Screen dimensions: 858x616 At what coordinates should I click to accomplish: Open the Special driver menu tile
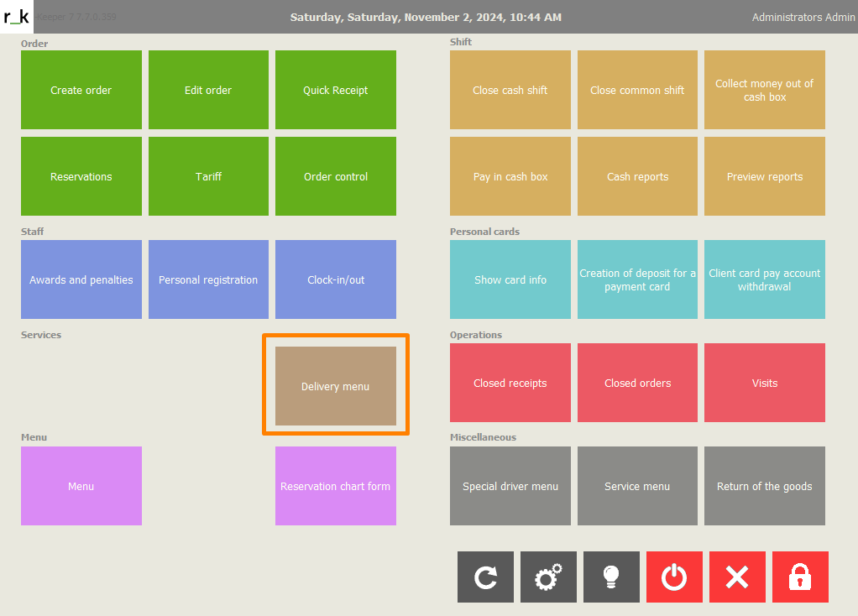point(510,486)
